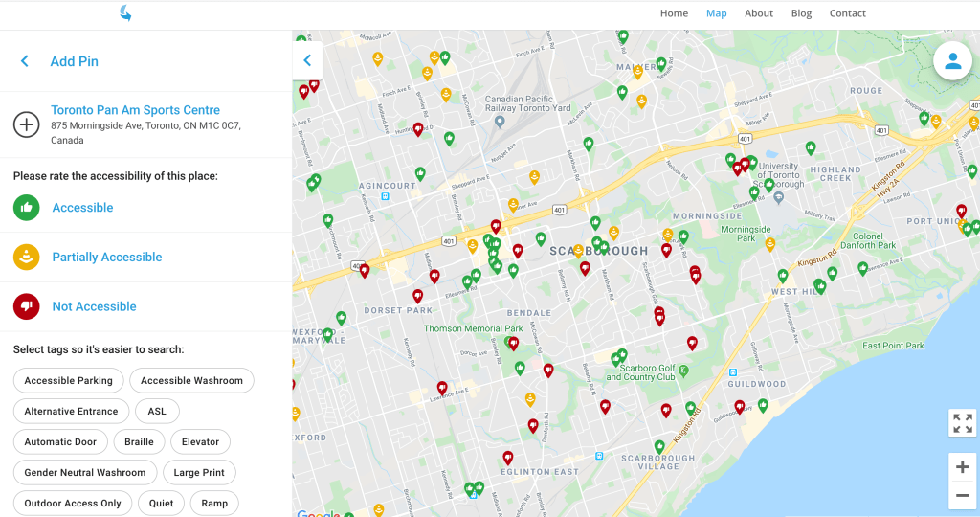This screenshot has height=517, width=980.
Task: Zoom out on the map
Action: 962,495
